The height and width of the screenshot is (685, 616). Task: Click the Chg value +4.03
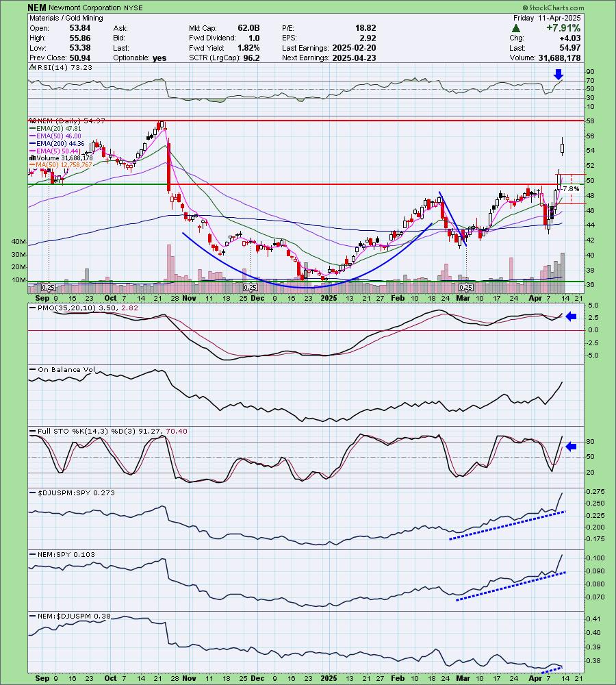point(570,38)
